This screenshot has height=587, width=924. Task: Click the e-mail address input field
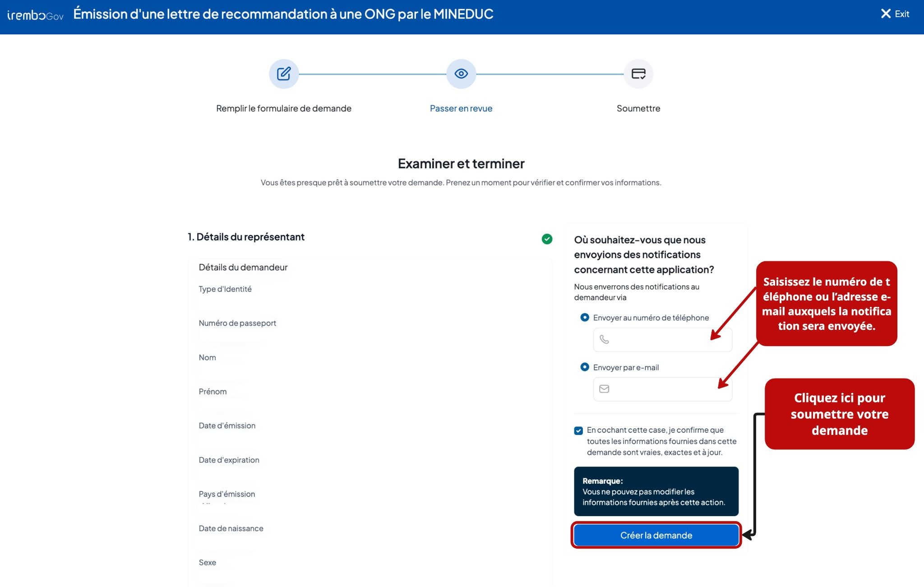(x=662, y=389)
